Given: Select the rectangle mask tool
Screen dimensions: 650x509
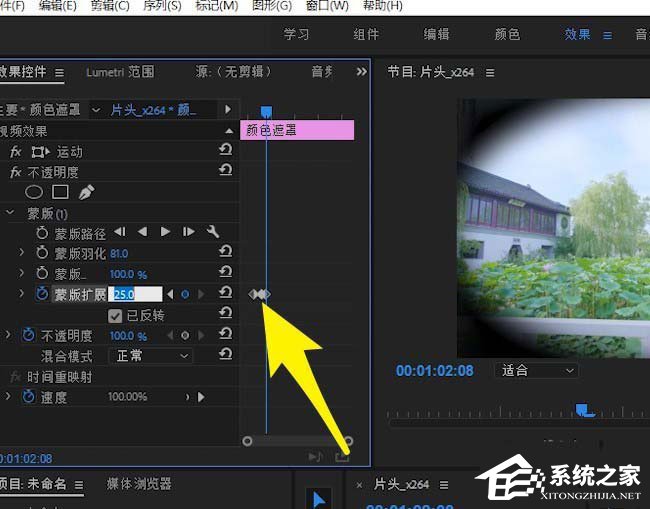Looking at the screenshot, I should (61, 192).
